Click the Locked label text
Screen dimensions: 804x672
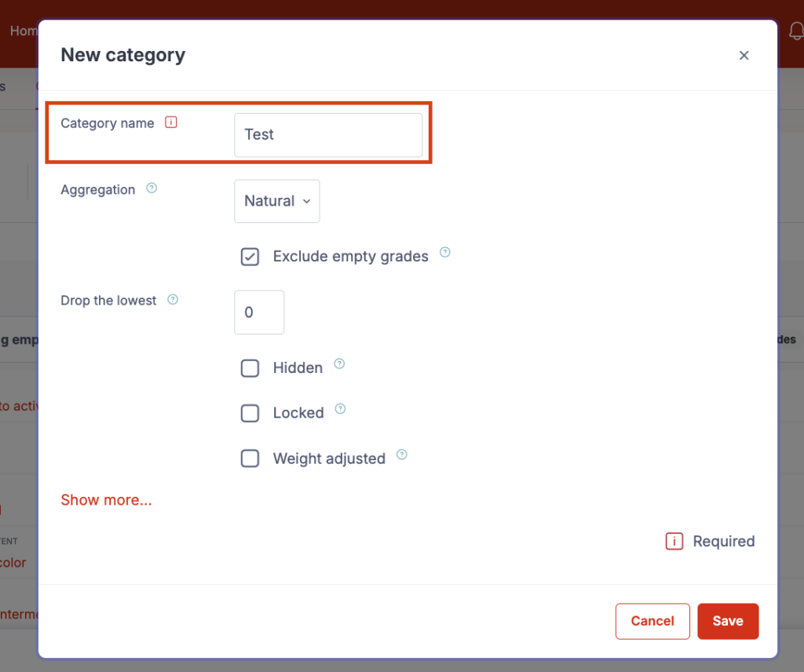click(298, 413)
